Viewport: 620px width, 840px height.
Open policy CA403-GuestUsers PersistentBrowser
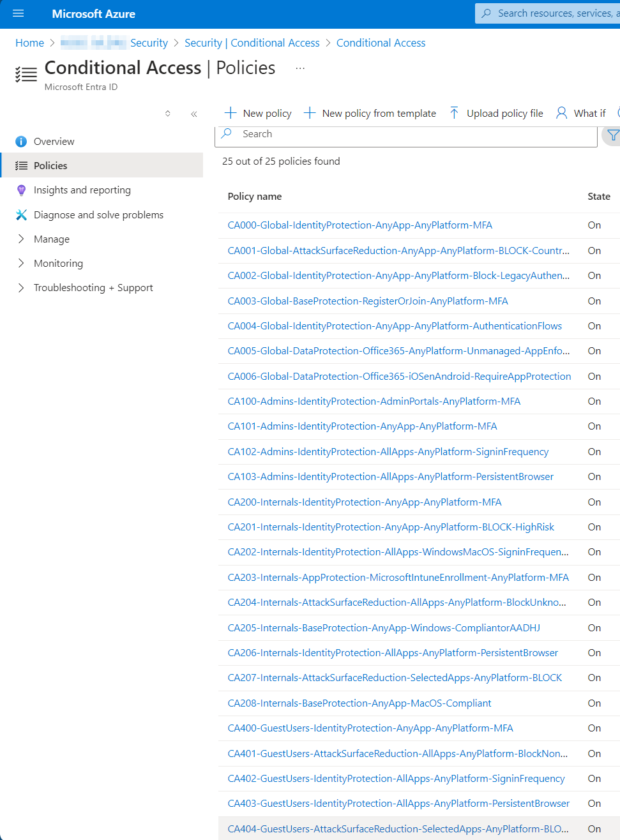click(x=398, y=804)
